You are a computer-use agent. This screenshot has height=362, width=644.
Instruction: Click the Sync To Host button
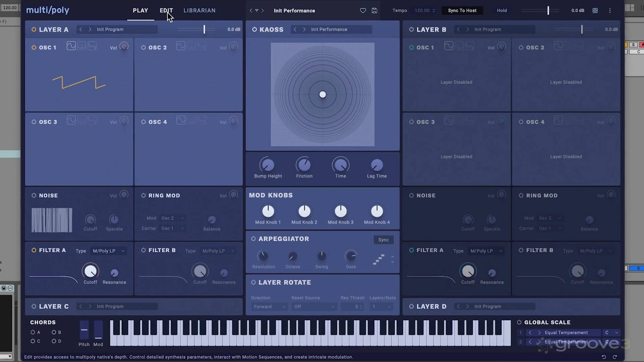click(462, 10)
